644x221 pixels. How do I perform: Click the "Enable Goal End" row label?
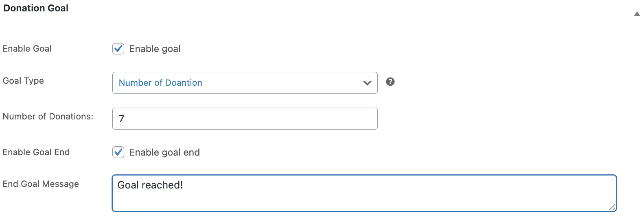pos(36,152)
